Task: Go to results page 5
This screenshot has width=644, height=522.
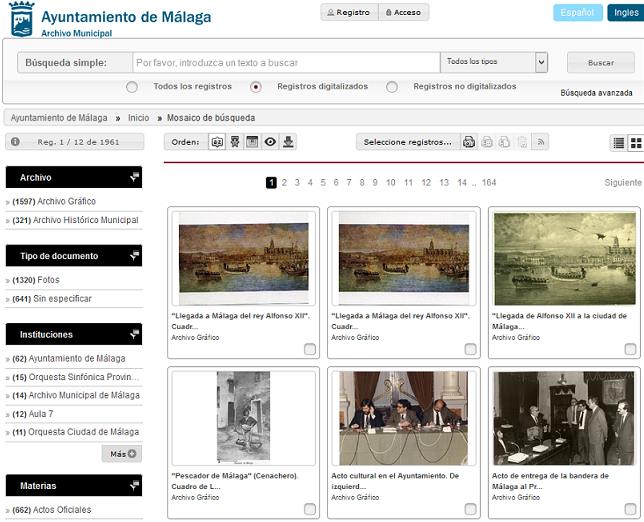Action: (323, 183)
